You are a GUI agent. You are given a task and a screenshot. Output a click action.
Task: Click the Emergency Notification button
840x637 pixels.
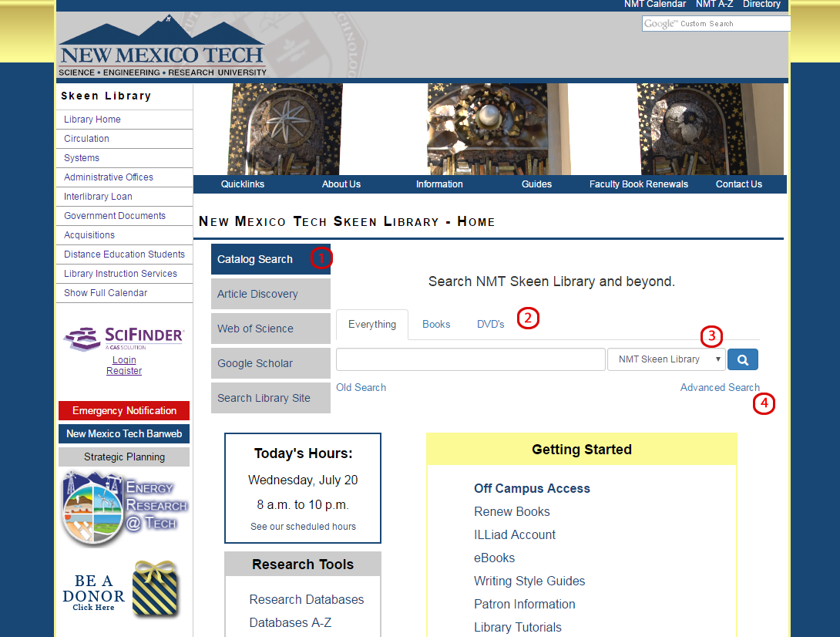124,411
